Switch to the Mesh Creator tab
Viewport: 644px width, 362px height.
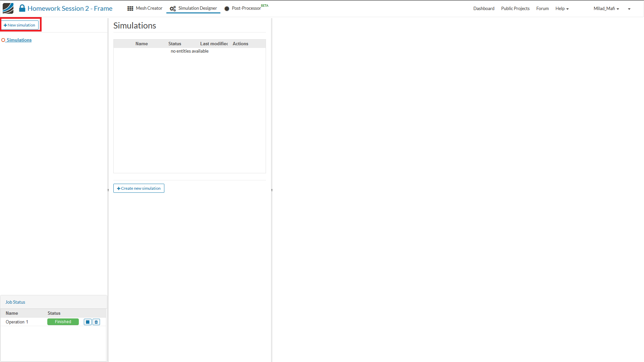point(149,8)
